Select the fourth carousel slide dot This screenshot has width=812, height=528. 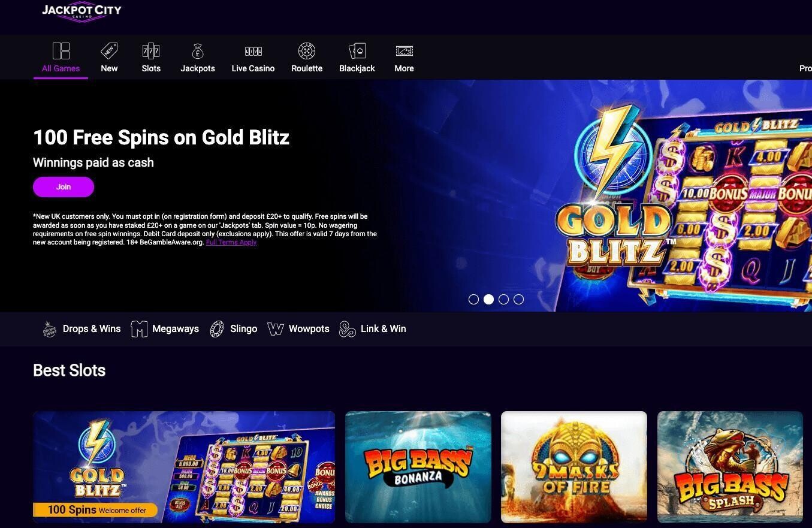518,299
